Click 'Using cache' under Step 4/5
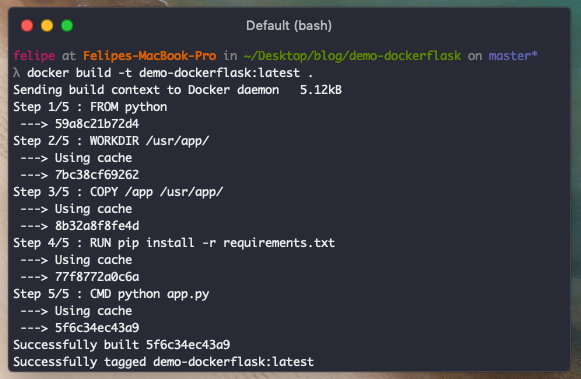 click(x=93, y=260)
